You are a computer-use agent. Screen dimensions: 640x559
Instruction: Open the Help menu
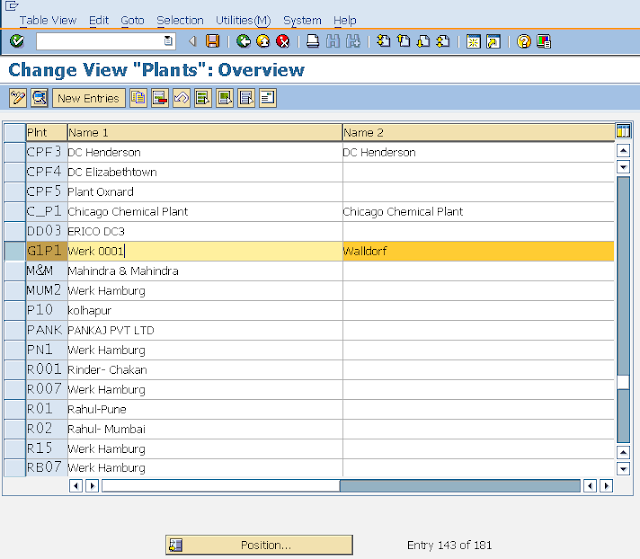coord(345,20)
